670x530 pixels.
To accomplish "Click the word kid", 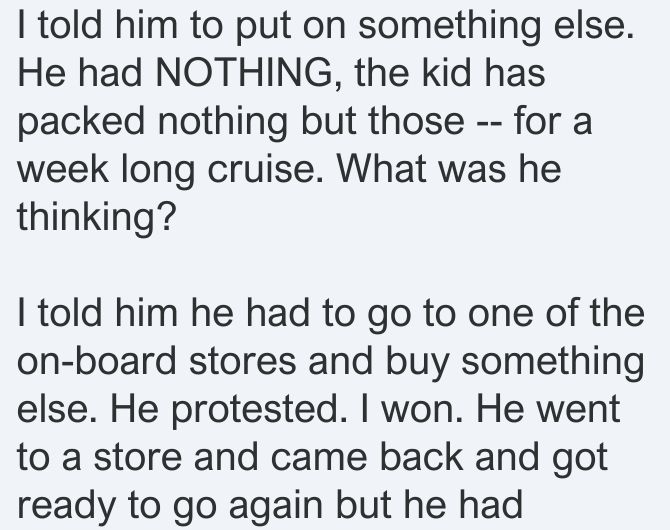I will click(x=447, y=73).
